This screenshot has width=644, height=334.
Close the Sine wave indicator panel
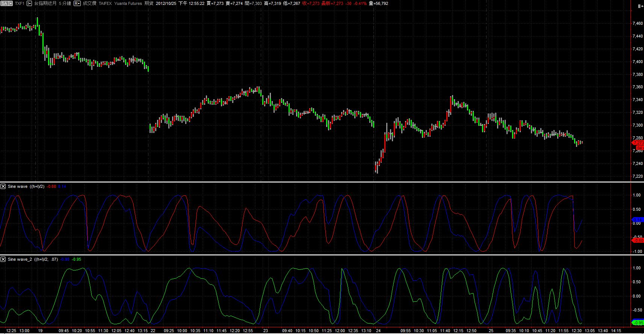pyautogui.click(x=3, y=186)
